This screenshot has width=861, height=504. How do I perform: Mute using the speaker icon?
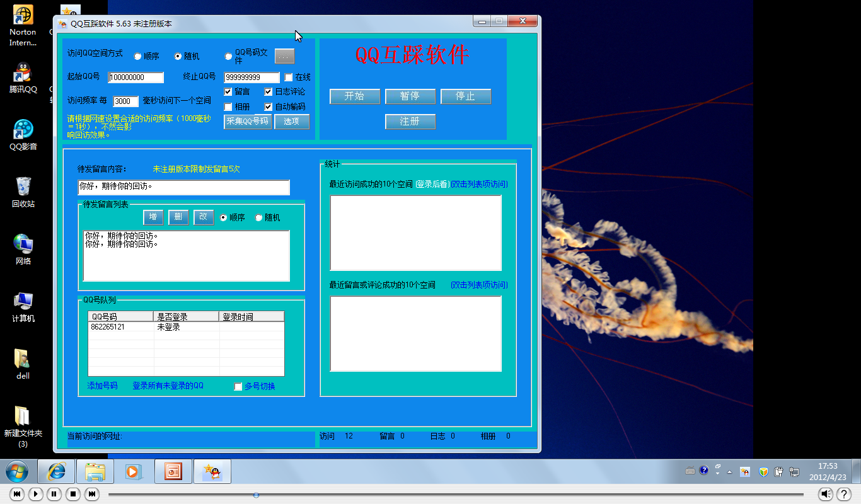tap(826, 494)
